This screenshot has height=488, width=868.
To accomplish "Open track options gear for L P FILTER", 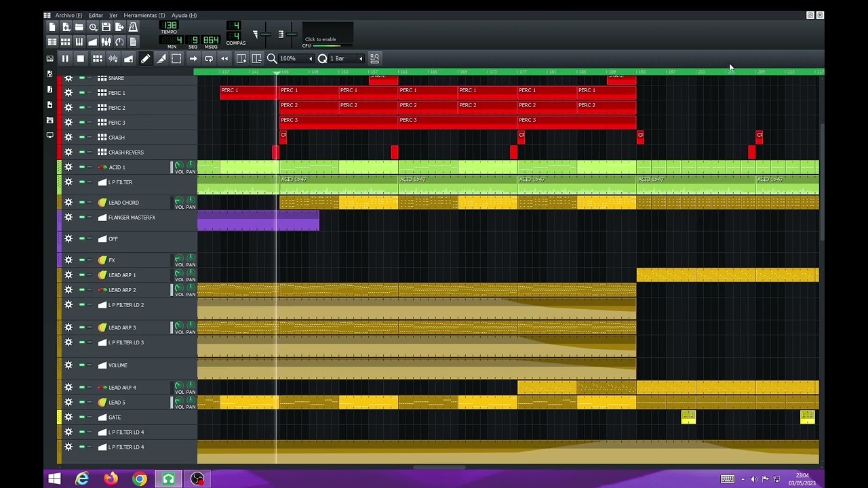I will pyautogui.click(x=68, y=182).
